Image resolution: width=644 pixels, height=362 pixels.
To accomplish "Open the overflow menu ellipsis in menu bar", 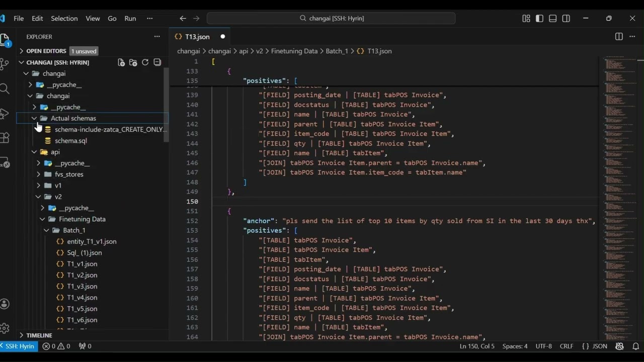I will (149, 18).
